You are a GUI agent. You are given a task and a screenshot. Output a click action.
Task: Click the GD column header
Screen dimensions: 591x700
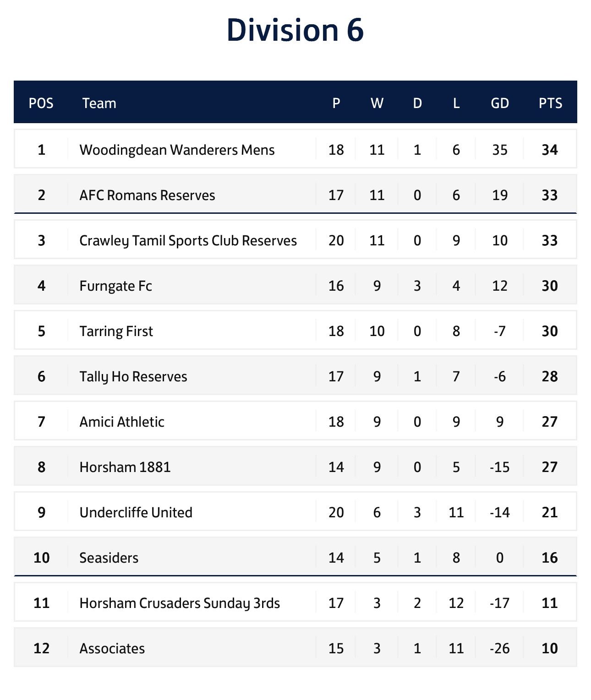coord(499,103)
